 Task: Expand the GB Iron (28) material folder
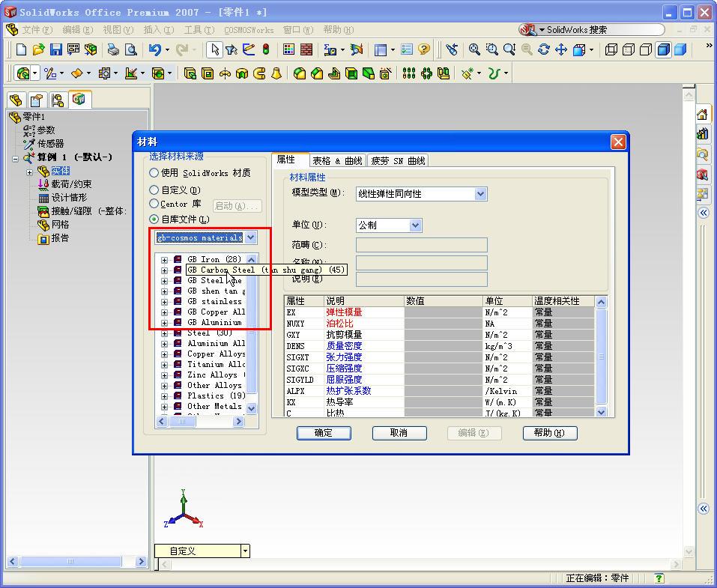tap(164, 260)
